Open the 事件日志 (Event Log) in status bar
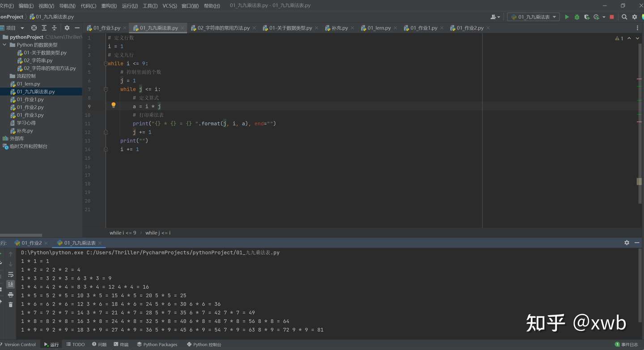Viewport: 644px width, 350px height. pyautogui.click(x=627, y=345)
